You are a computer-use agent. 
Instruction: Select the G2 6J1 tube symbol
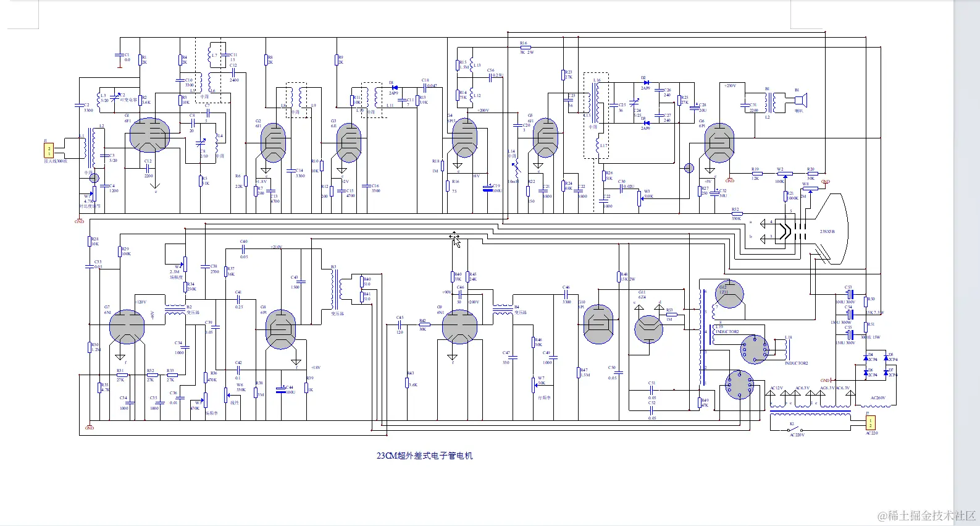273,143
